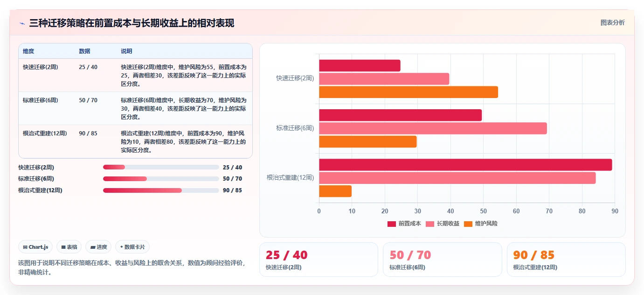Screen dimensions: 644x295
Task: Click the 维度 column header
Action: point(28,51)
